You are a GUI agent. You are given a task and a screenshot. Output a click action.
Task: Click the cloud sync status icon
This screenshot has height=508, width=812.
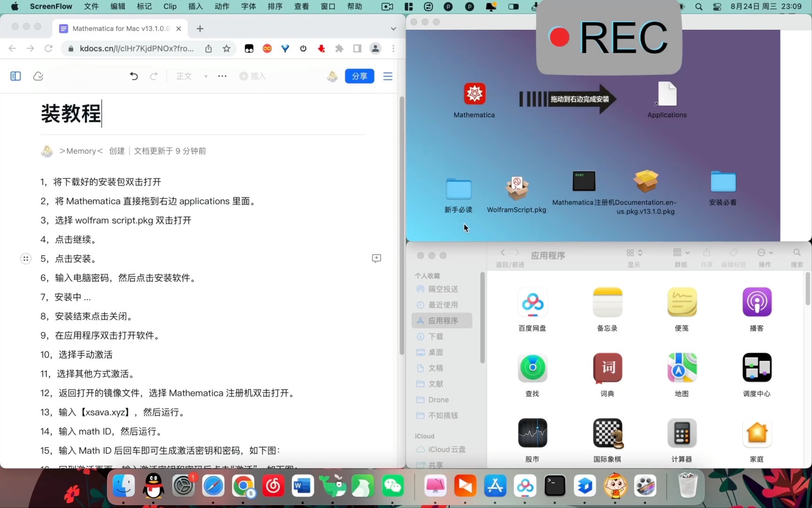point(38,76)
